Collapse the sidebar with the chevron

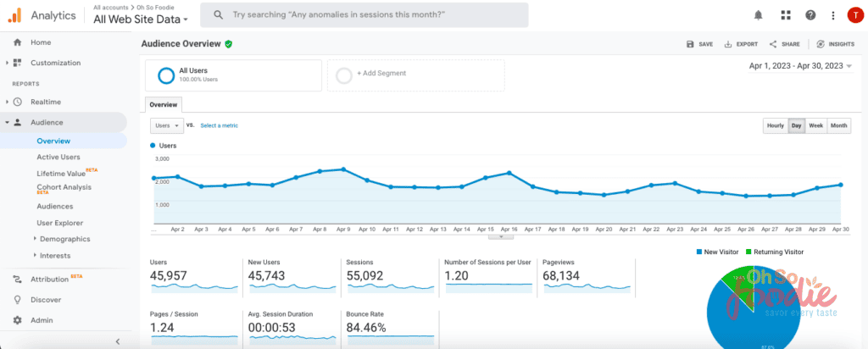click(117, 341)
